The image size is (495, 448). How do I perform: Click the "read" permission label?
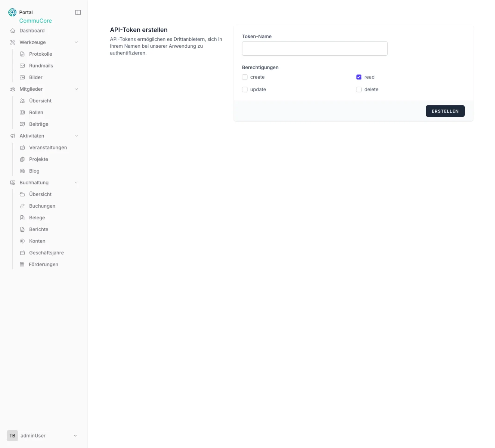[x=369, y=77]
